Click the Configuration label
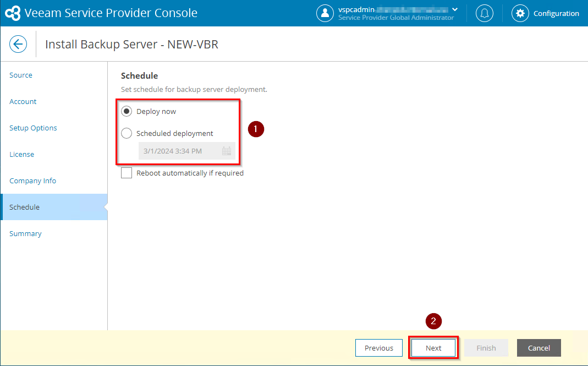 tap(556, 14)
